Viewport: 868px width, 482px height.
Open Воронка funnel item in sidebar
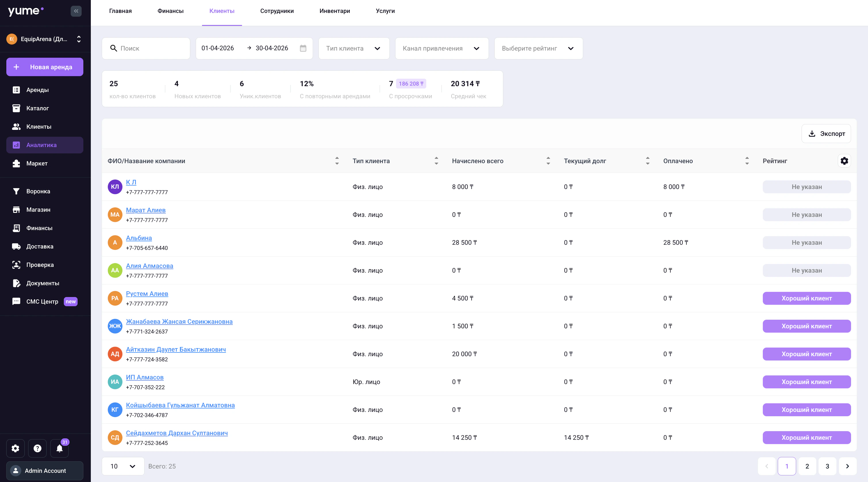(x=38, y=191)
